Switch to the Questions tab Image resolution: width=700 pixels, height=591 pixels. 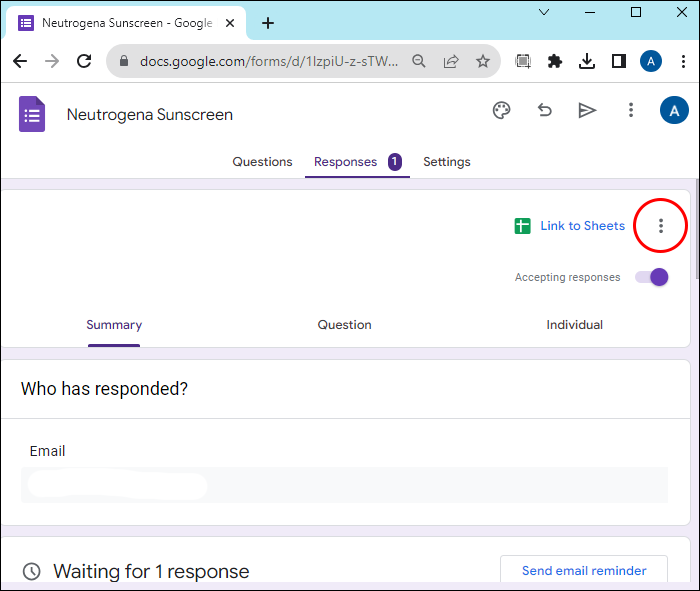[262, 162]
